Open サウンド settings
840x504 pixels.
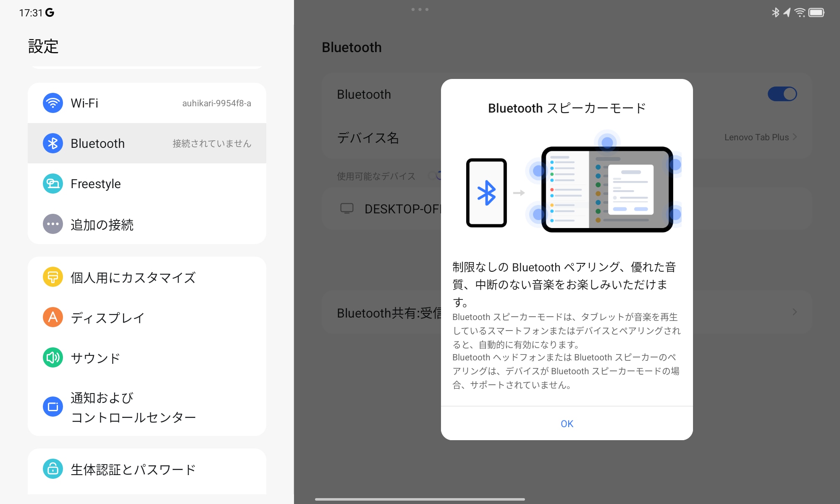(x=147, y=357)
